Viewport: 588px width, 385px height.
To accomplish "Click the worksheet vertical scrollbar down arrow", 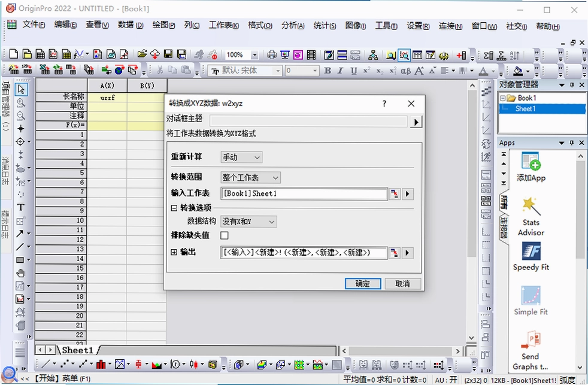I will 472,338.
